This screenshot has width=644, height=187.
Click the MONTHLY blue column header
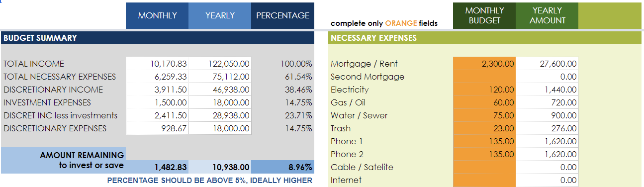(157, 15)
